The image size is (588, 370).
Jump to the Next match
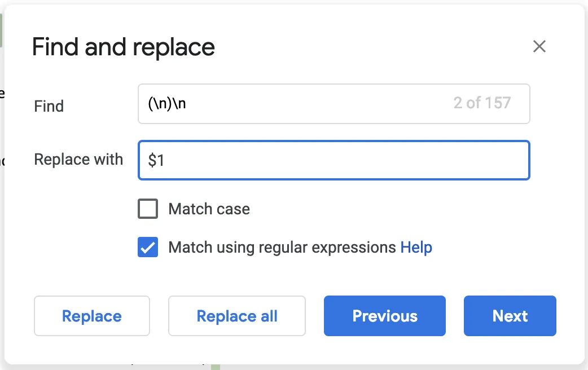(510, 316)
